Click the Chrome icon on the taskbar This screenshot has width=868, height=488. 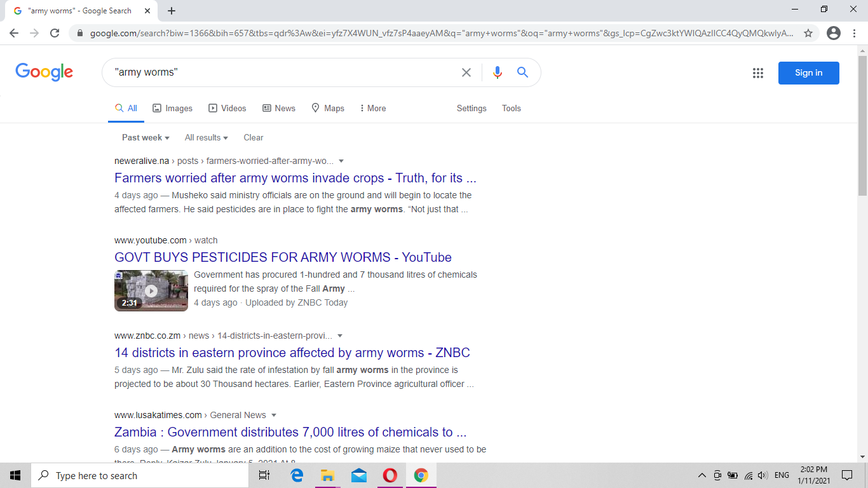(421, 475)
